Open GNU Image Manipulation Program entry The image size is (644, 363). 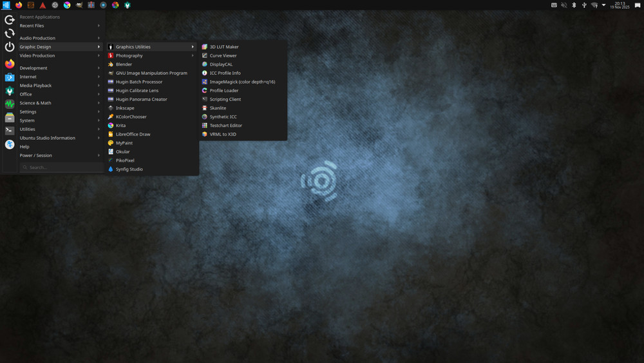coord(151,73)
